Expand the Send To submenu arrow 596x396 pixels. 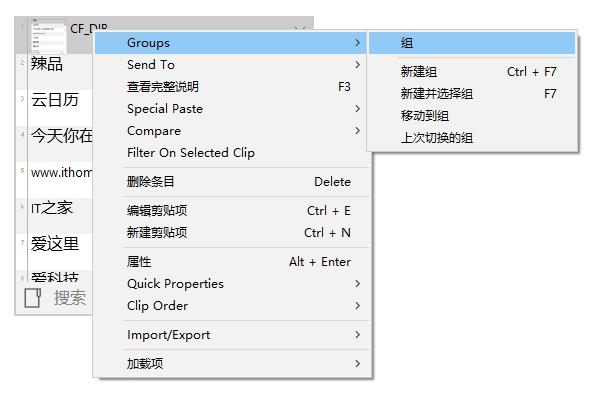point(357,65)
